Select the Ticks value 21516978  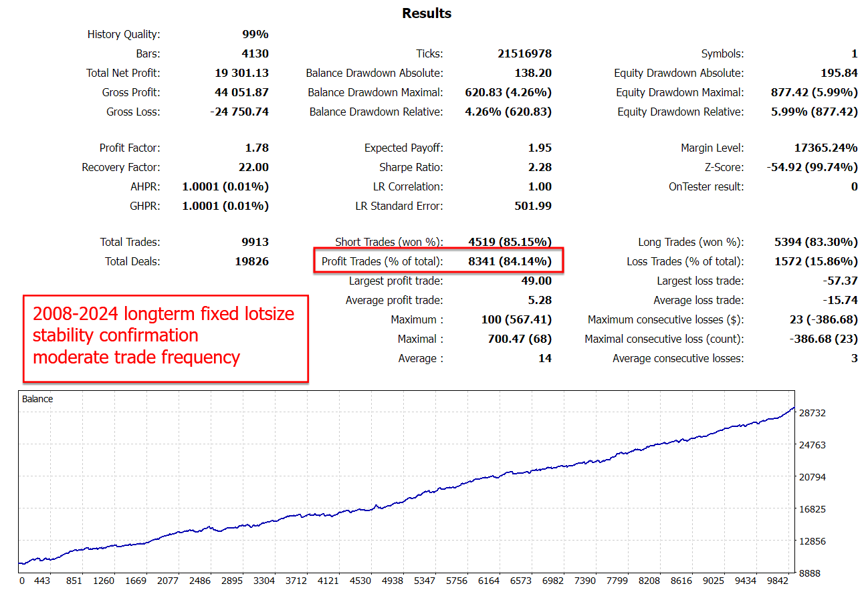pos(524,54)
